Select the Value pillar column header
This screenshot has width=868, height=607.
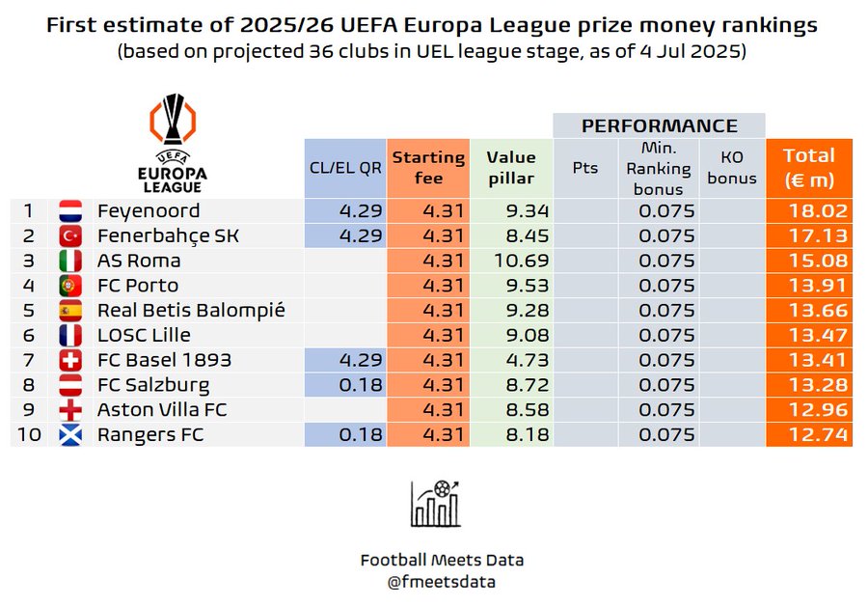511,167
